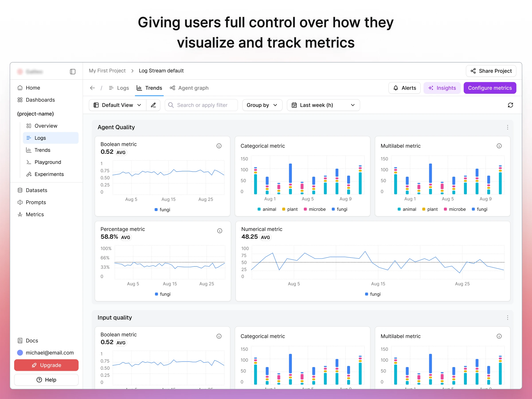Image resolution: width=532 pixels, height=399 pixels.
Task: Click the edit view pencil icon
Action: [x=153, y=105]
